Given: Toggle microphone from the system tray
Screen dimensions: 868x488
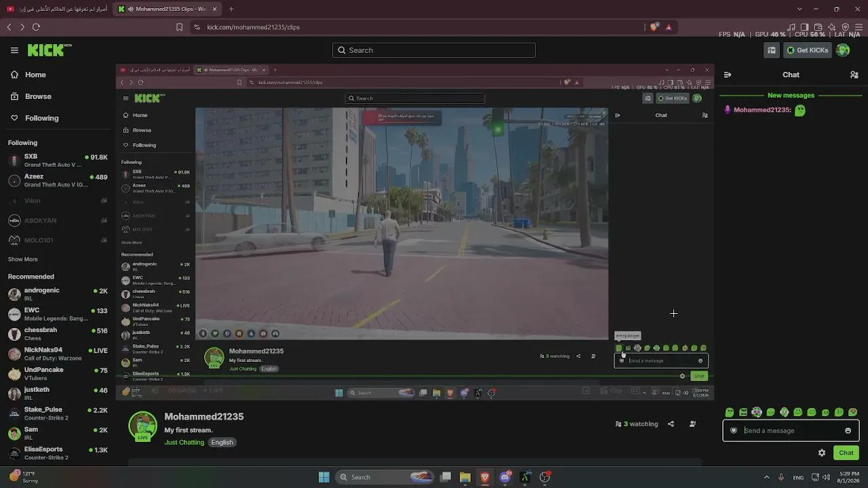Looking at the screenshot, I should 781,477.
